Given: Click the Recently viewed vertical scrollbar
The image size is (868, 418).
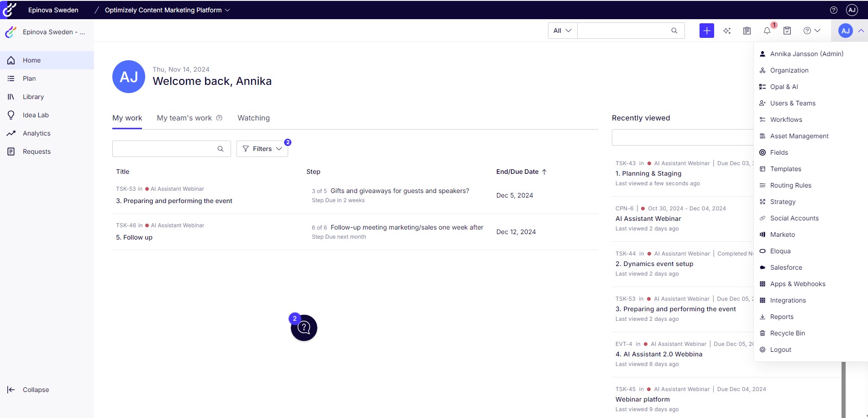Looking at the screenshot, I should coord(843,390).
